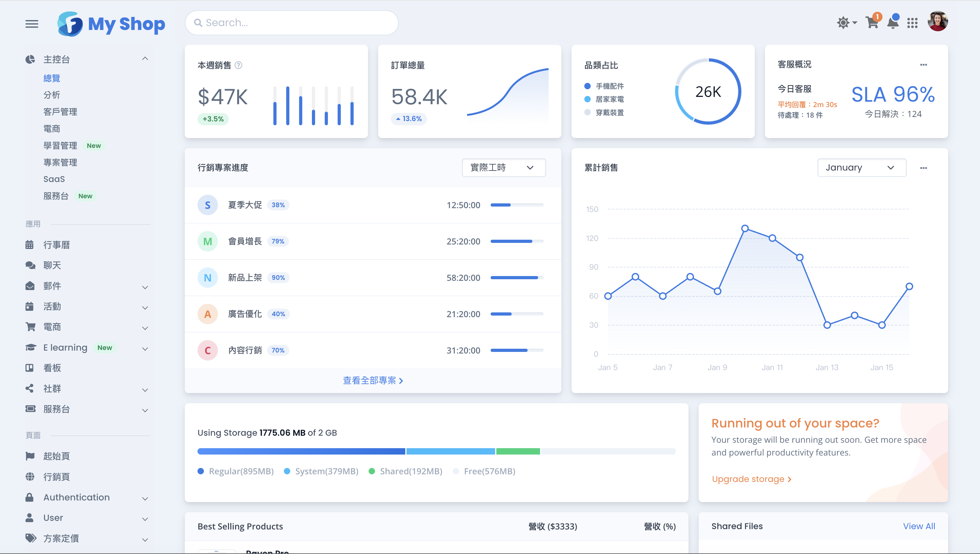Toggle the 穿戴裝置 legend item
The image size is (980, 554).
[609, 113]
